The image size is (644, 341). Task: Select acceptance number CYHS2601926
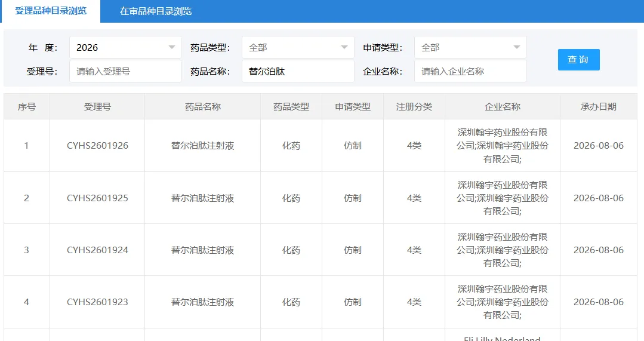point(97,146)
